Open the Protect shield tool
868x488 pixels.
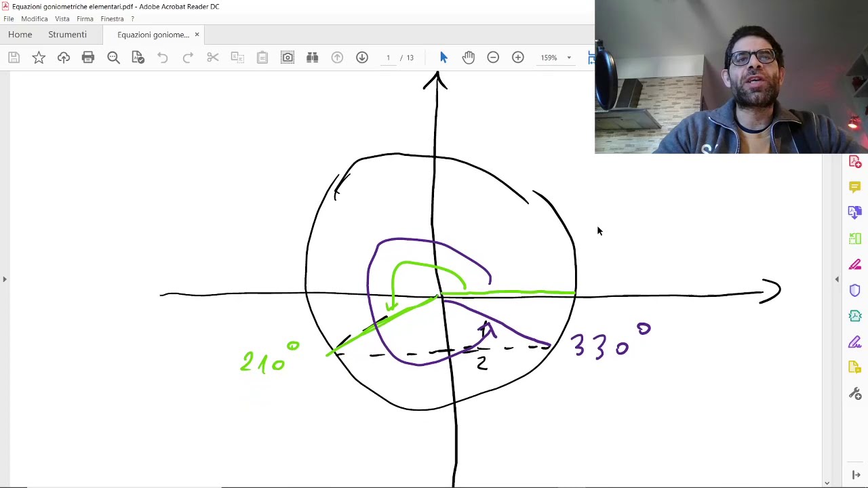tap(854, 290)
